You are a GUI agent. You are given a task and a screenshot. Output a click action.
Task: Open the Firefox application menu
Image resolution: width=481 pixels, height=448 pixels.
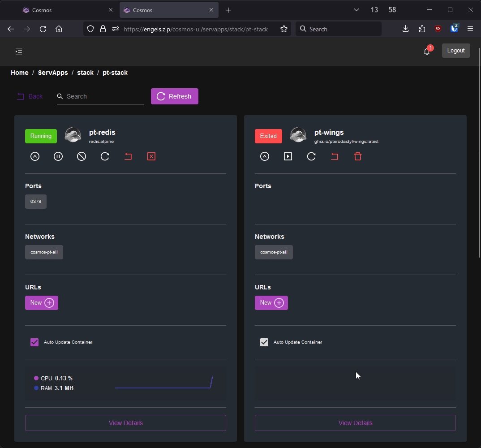470,29
